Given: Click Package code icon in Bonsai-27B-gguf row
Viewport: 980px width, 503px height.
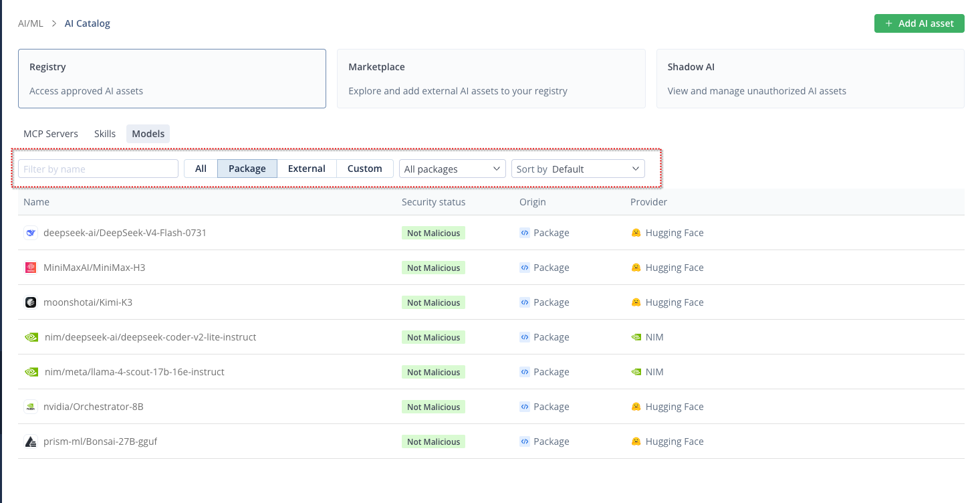Looking at the screenshot, I should point(525,441).
